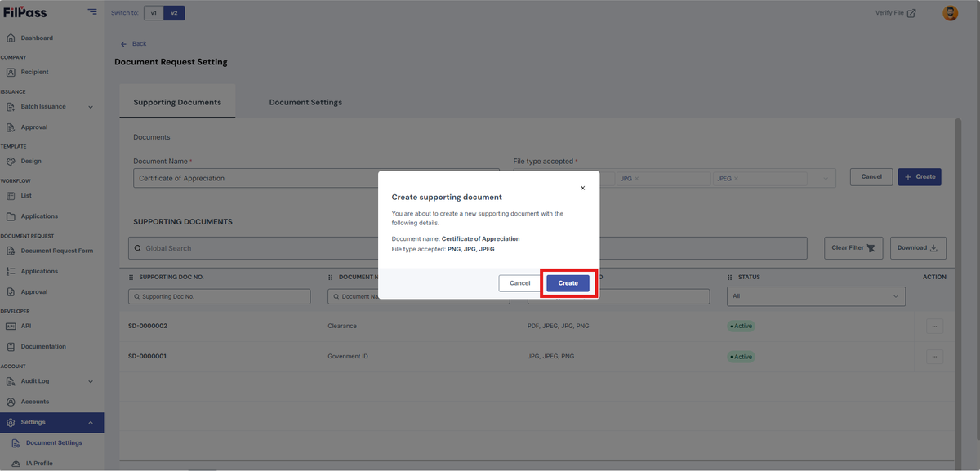
Task: Click the API icon under Developer
Action: coord(11,326)
